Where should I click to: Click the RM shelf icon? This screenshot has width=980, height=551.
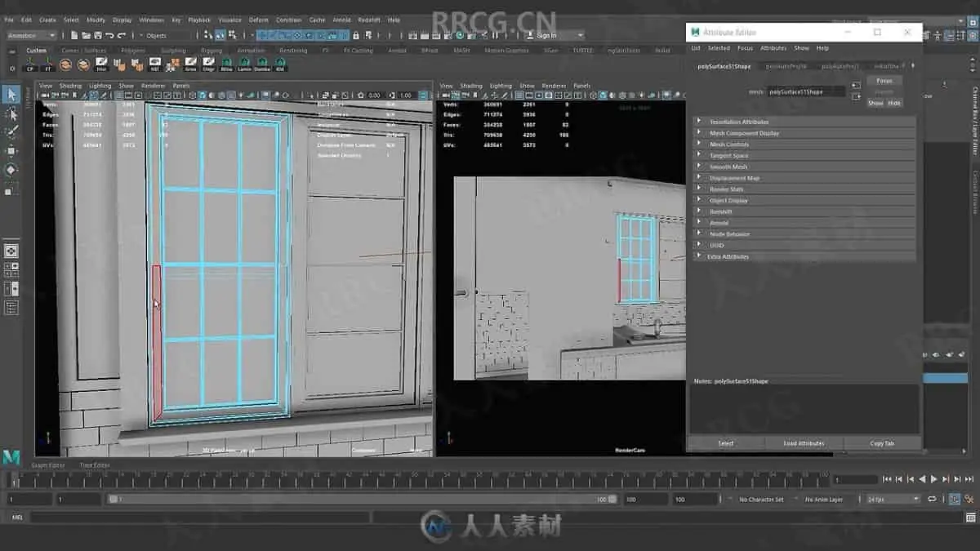point(280,64)
